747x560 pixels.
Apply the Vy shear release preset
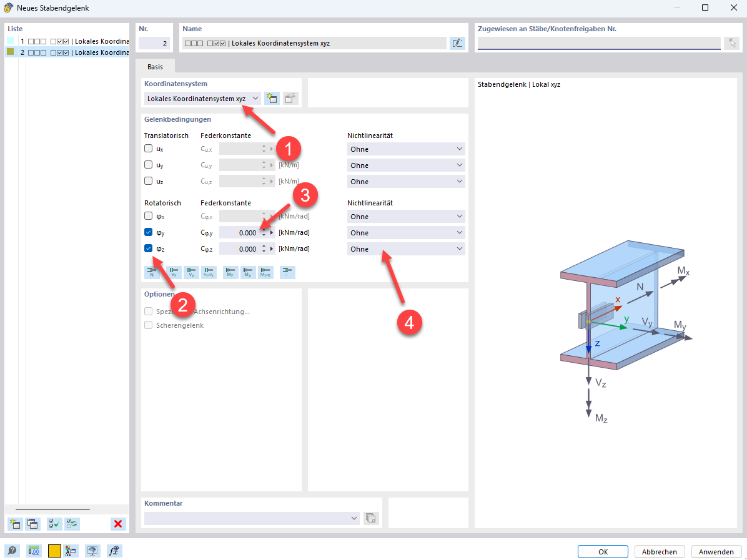[x=174, y=272]
